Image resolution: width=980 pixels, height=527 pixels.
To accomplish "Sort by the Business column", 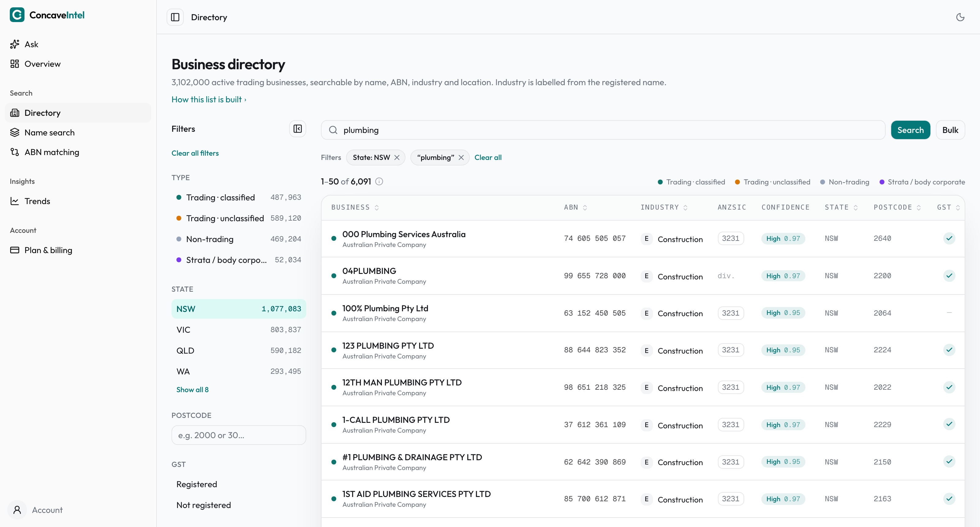I will click(355, 207).
